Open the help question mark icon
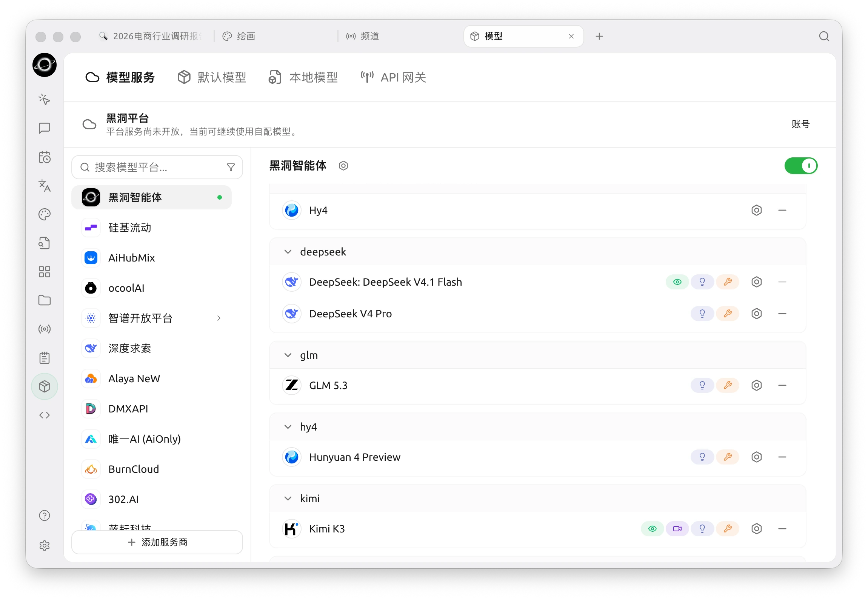The height and width of the screenshot is (600, 868). click(x=45, y=515)
